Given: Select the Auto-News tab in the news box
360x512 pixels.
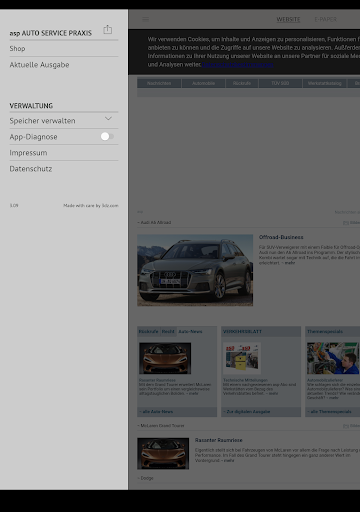Looking at the screenshot, I should coord(190,332).
